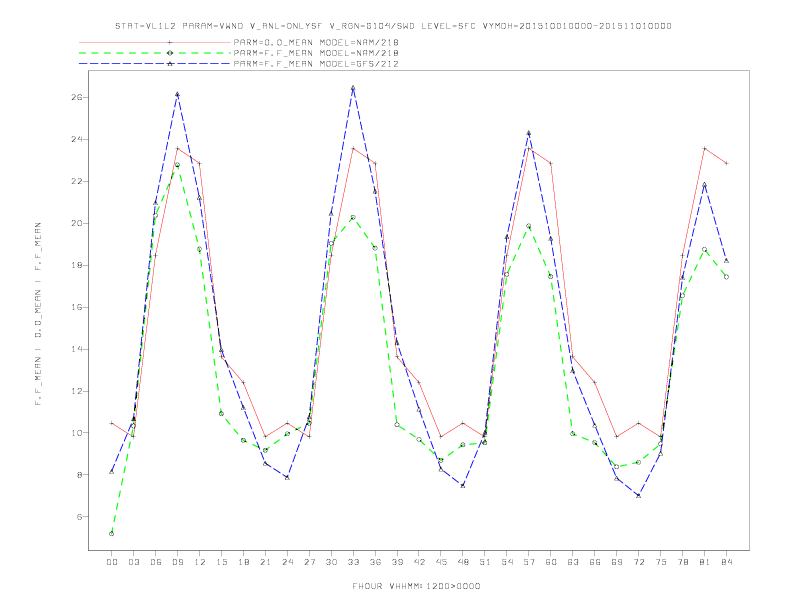
Task: Click the green dashed line sample in legend
Action: tap(155, 53)
